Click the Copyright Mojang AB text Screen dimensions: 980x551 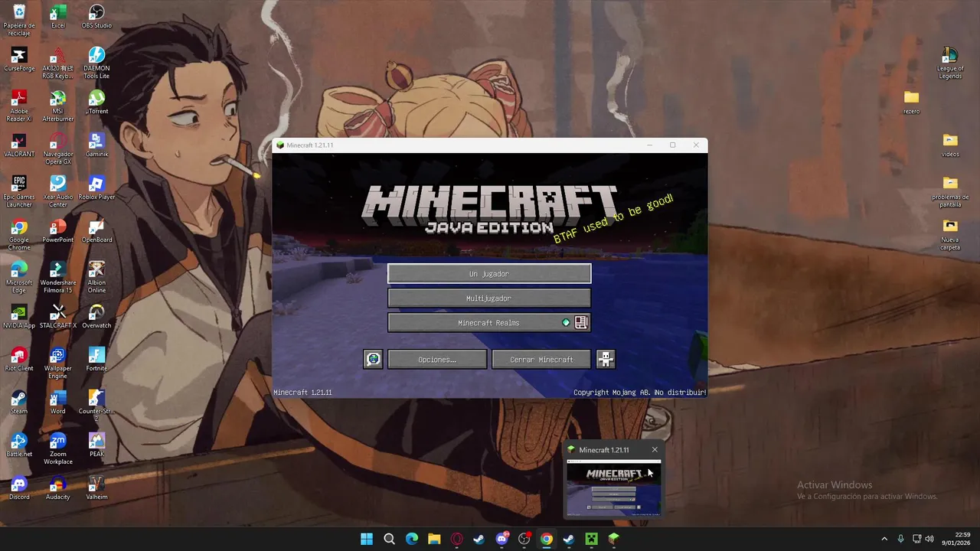coord(639,393)
